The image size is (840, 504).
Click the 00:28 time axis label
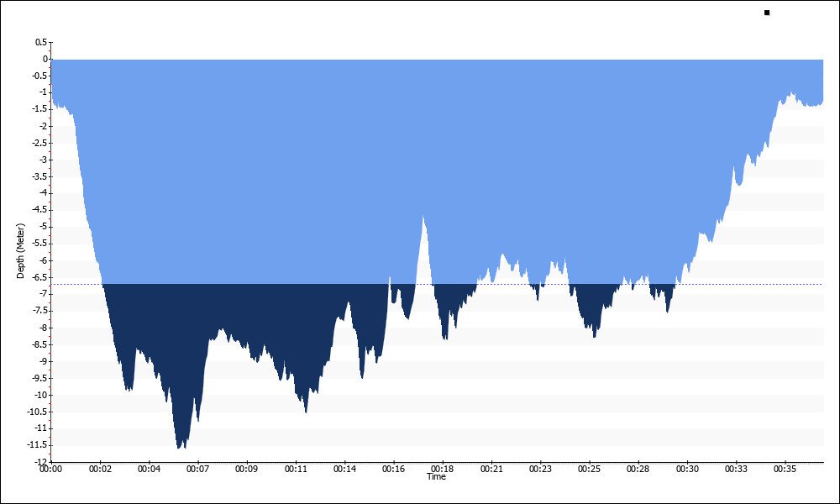click(x=638, y=470)
